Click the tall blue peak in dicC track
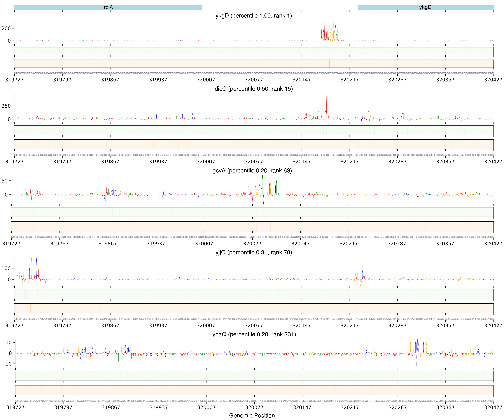Image resolution: width=504 pixels, height=420 pixels. pos(325,106)
